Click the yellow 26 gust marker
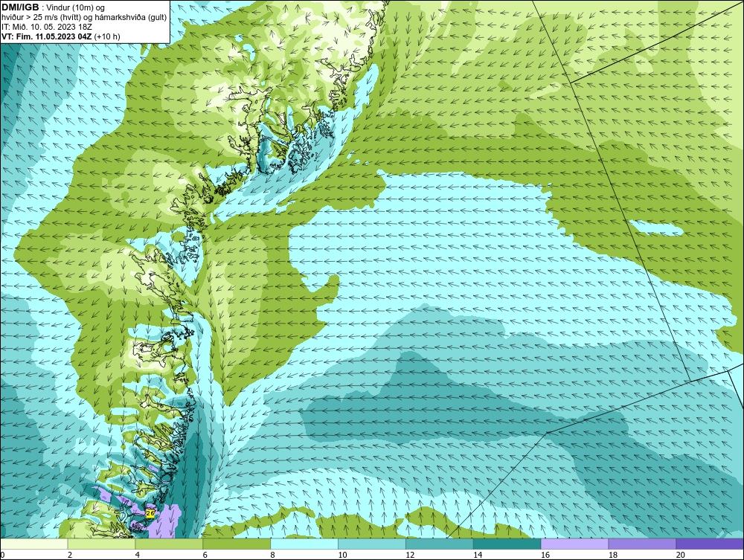 [x=150, y=514]
